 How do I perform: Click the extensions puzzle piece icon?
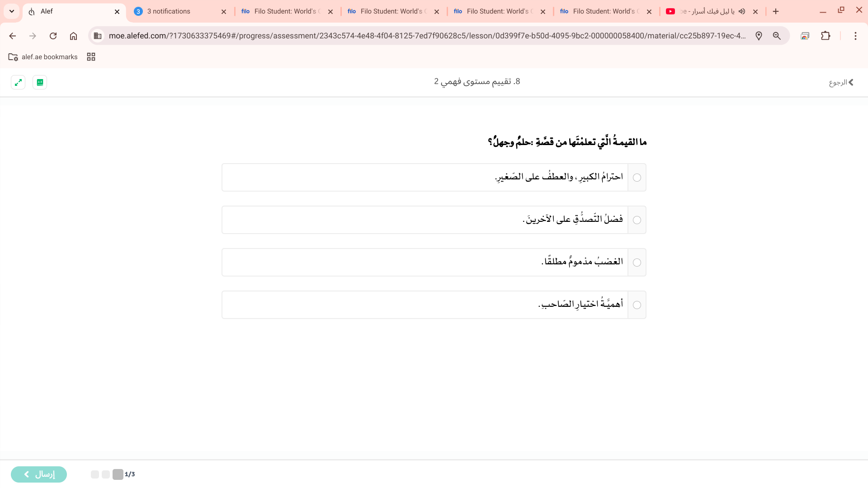click(826, 36)
